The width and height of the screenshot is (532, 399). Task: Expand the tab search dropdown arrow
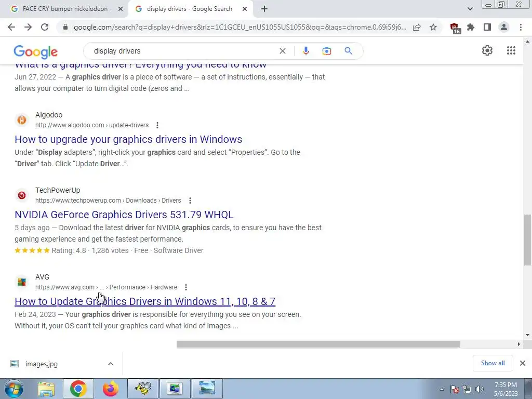470,9
